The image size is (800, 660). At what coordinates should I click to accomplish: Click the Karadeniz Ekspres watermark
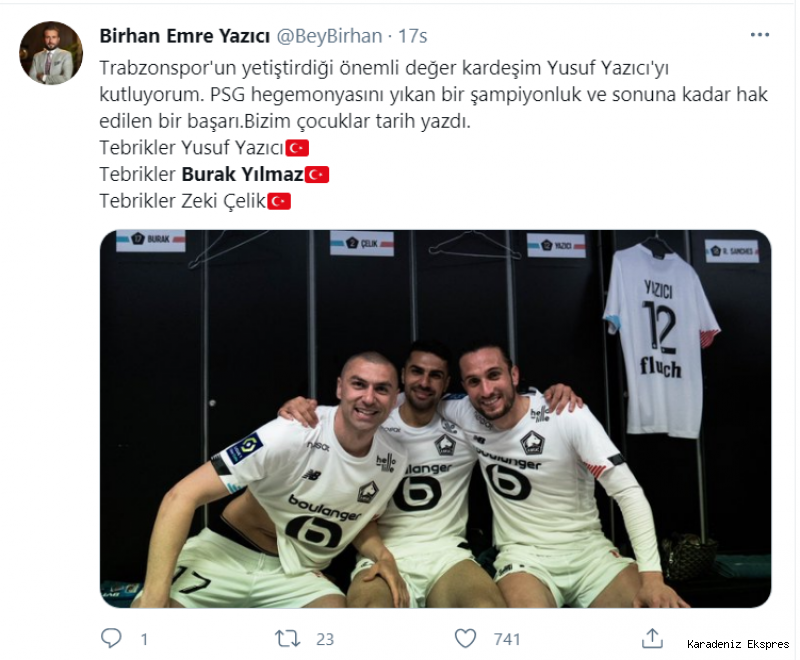pos(738,644)
